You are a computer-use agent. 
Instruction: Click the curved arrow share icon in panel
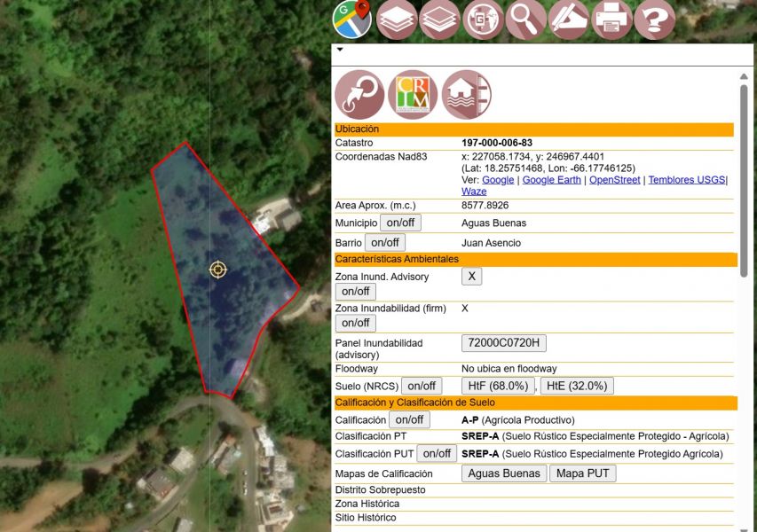point(359,93)
